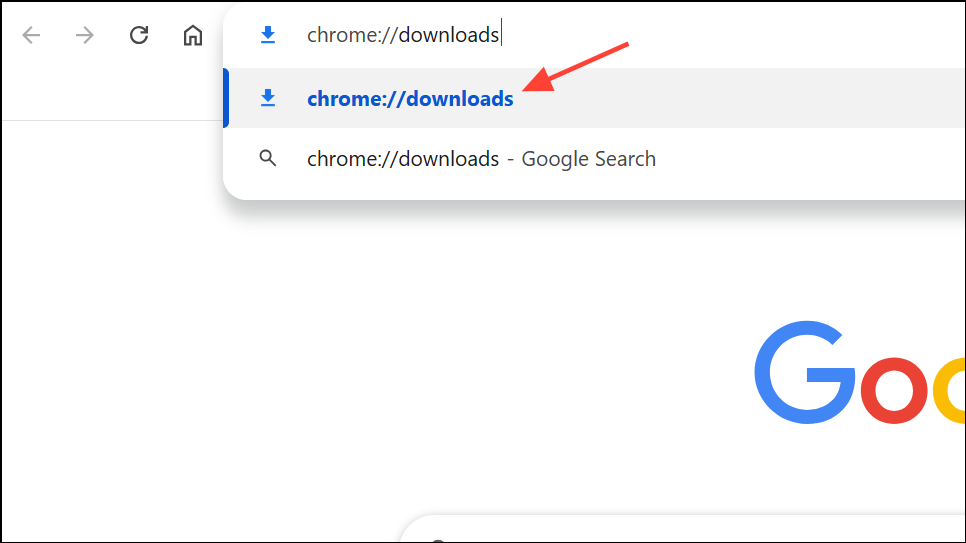Place cursor in the typed chrome://downloads address text
This screenshot has height=543, width=966.
pos(402,36)
